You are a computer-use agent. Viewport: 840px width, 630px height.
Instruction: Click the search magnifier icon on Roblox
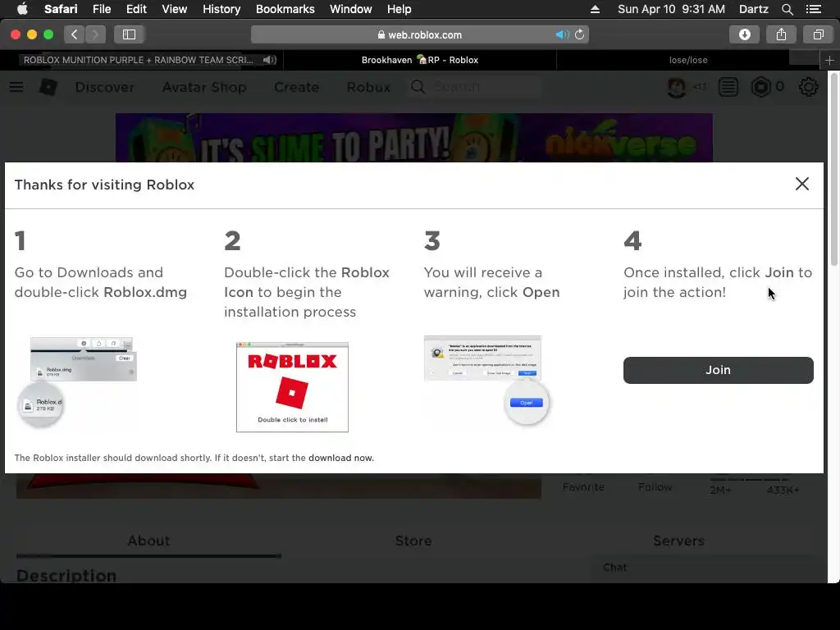[418, 87]
